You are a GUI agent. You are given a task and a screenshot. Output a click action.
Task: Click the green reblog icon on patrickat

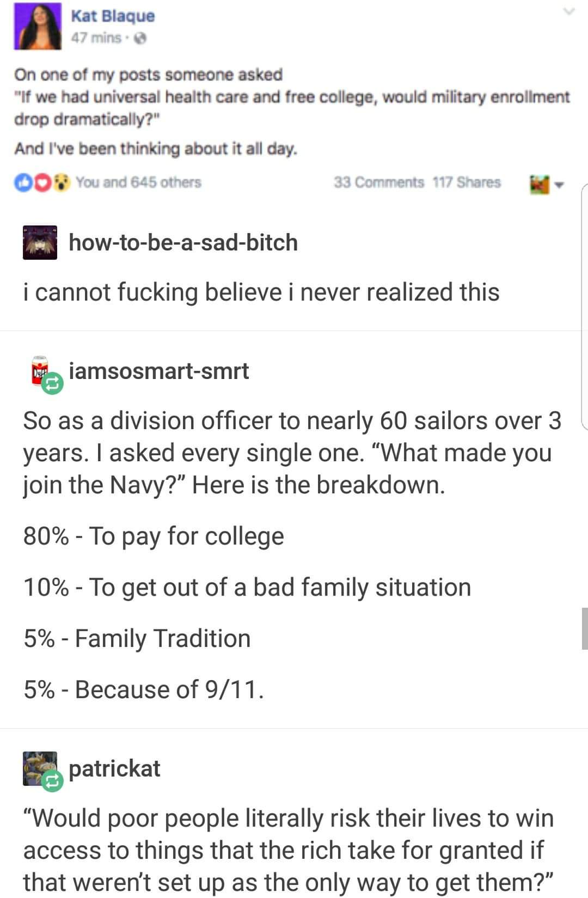(x=53, y=781)
